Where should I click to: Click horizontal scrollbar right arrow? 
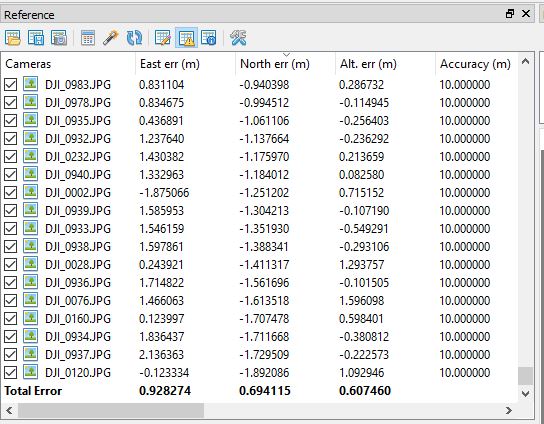pyautogui.click(x=509, y=411)
